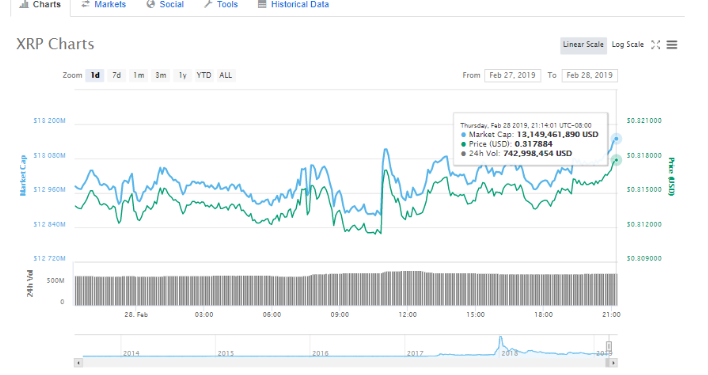This screenshot has width=708, height=375.
Task: Click navigator scrollbar right arrow
Action: click(x=614, y=362)
